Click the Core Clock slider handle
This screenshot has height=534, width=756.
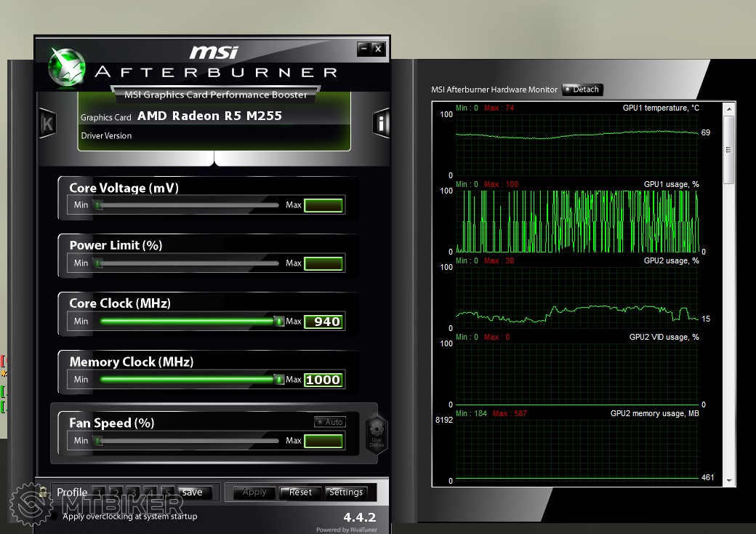click(279, 321)
